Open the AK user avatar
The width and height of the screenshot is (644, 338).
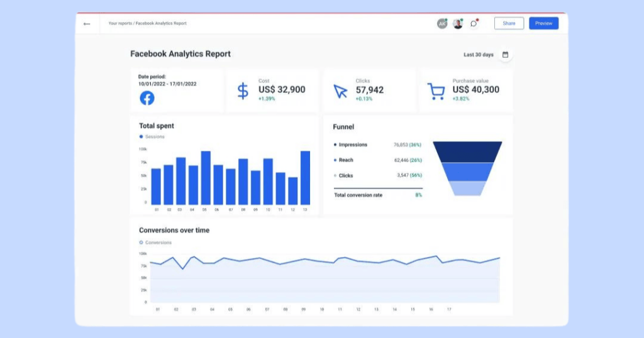coord(442,24)
